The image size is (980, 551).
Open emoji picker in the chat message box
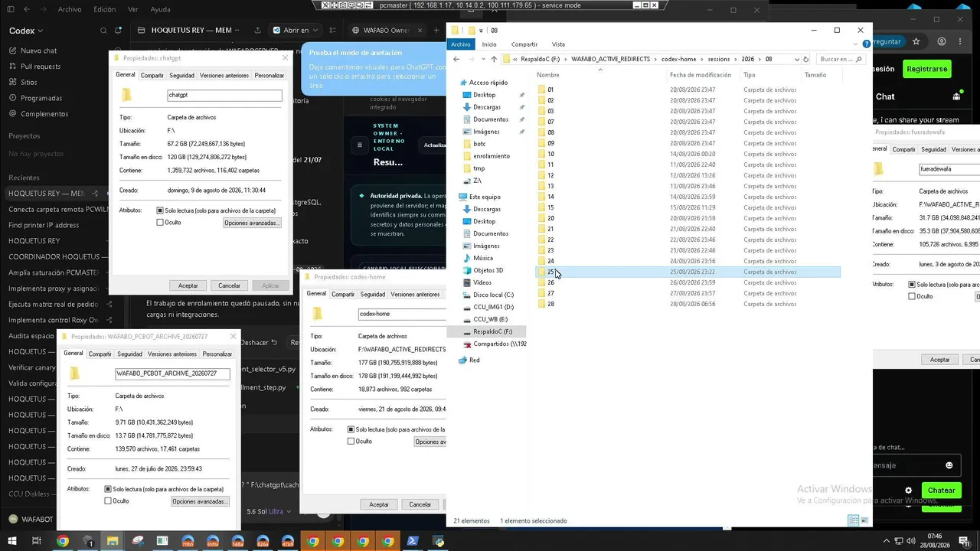point(949,465)
